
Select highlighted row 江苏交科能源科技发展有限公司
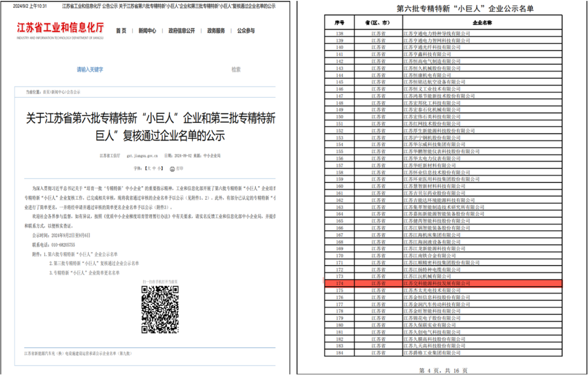coord(443,283)
